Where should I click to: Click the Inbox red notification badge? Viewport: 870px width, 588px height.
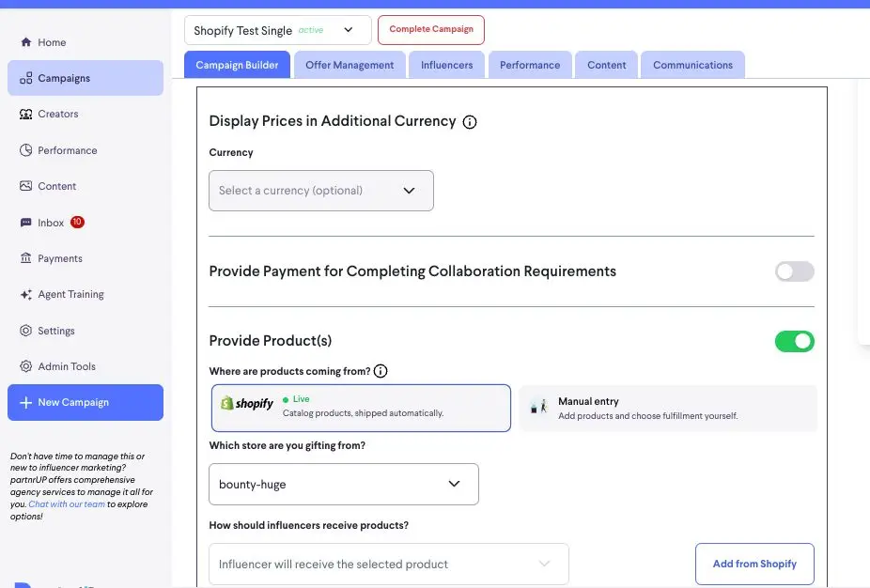pyautogui.click(x=77, y=222)
